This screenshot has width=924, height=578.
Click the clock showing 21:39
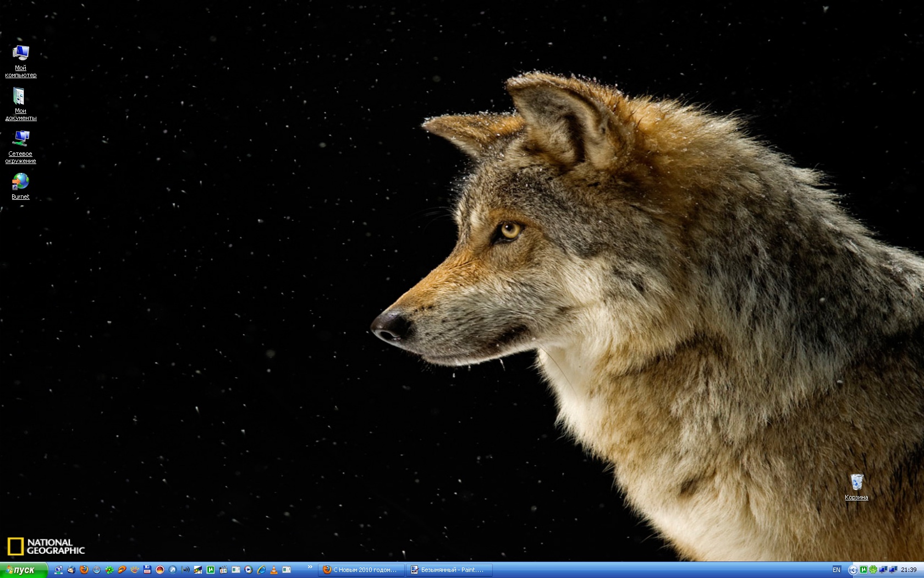[x=909, y=570]
